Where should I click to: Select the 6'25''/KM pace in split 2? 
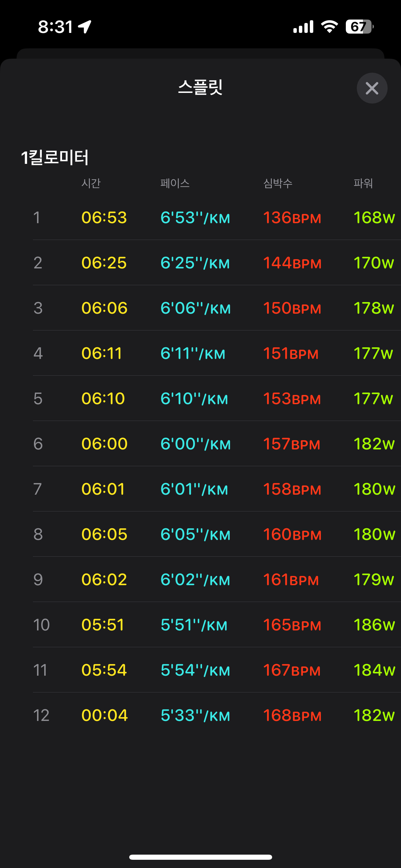click(195, 263)
